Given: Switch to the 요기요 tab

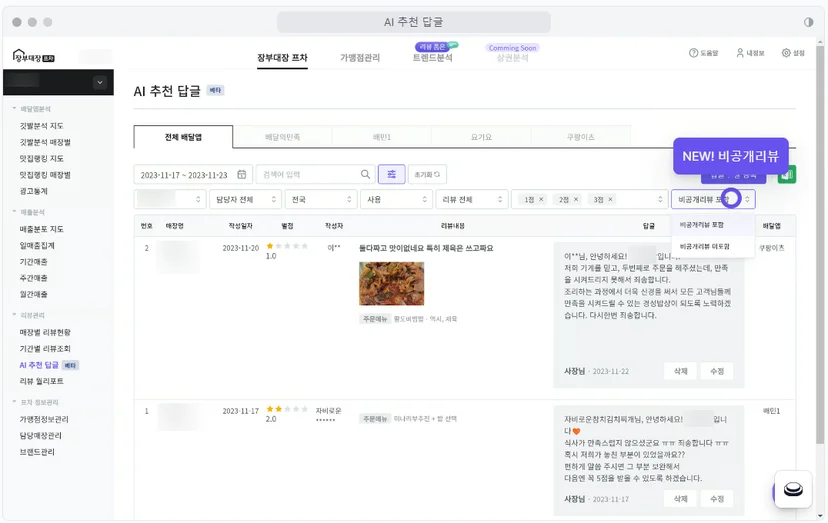Looking at the screenshot, I should coord(481,137).
